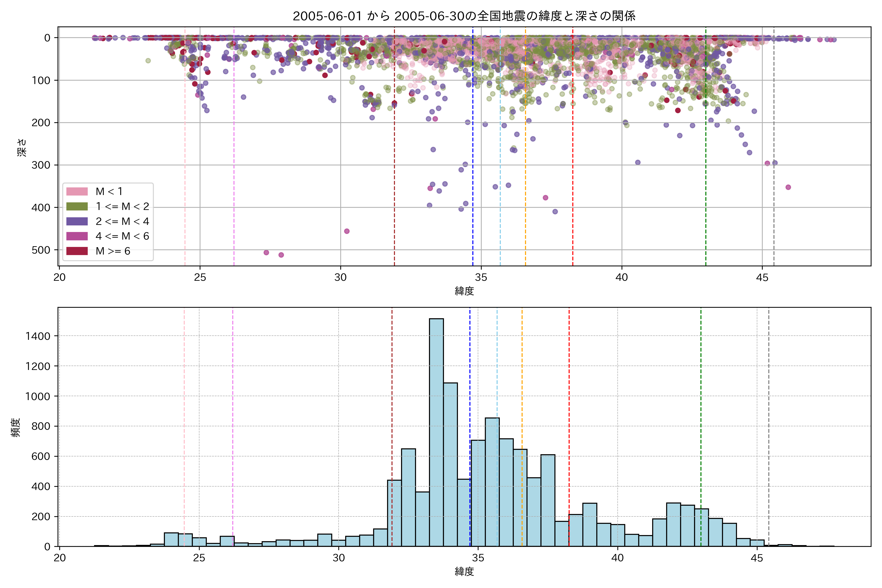This screenshot has width=882, height=588.
Task: Click the 45 tick label under the histogram
Action: pos(757,558)
